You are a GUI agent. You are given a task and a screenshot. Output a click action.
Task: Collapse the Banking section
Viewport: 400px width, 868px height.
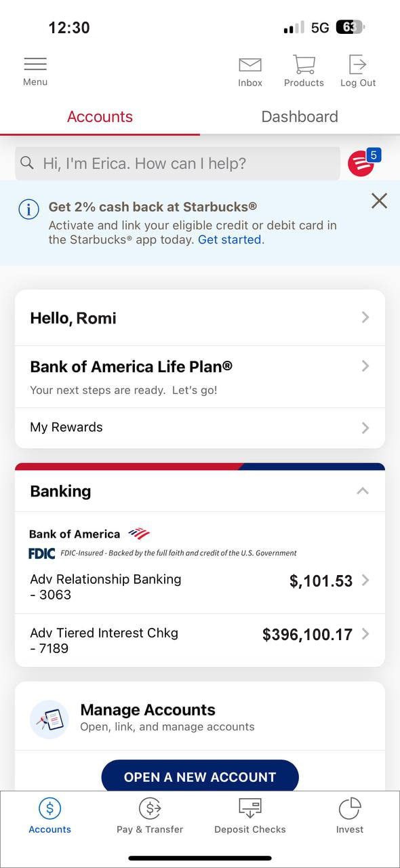coord(363,491)
